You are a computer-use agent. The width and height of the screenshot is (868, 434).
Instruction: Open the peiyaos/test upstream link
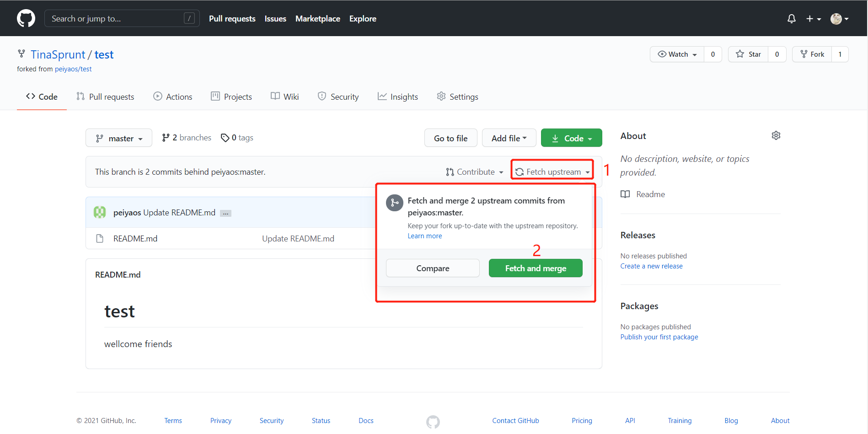click(x=73, y=69)
